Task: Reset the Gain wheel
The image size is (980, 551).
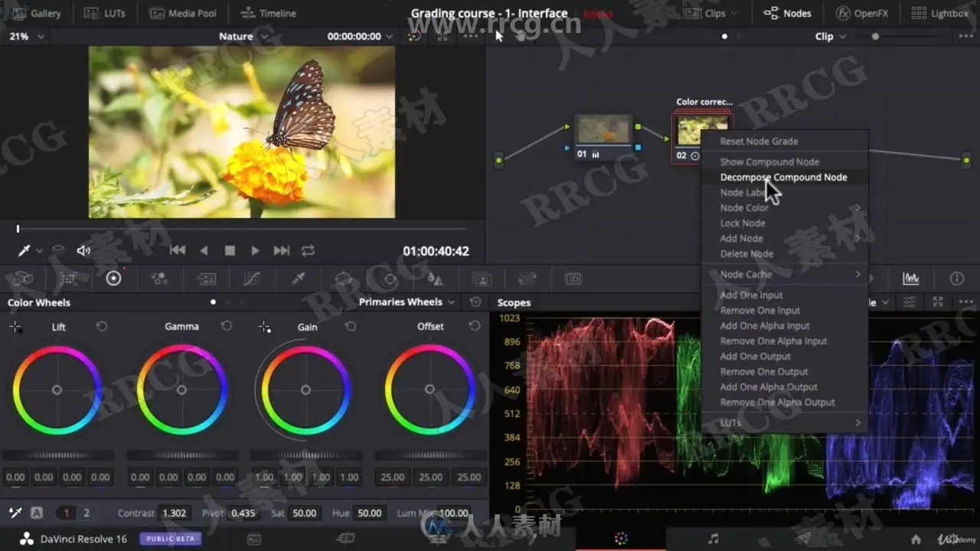Action: (x=351, y=326)
